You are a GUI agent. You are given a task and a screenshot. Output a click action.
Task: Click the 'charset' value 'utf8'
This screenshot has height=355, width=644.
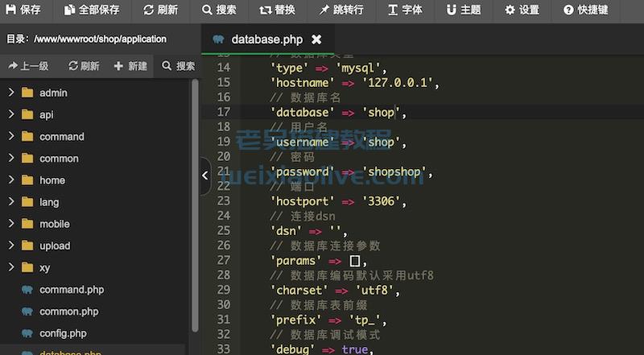(374, 290)
